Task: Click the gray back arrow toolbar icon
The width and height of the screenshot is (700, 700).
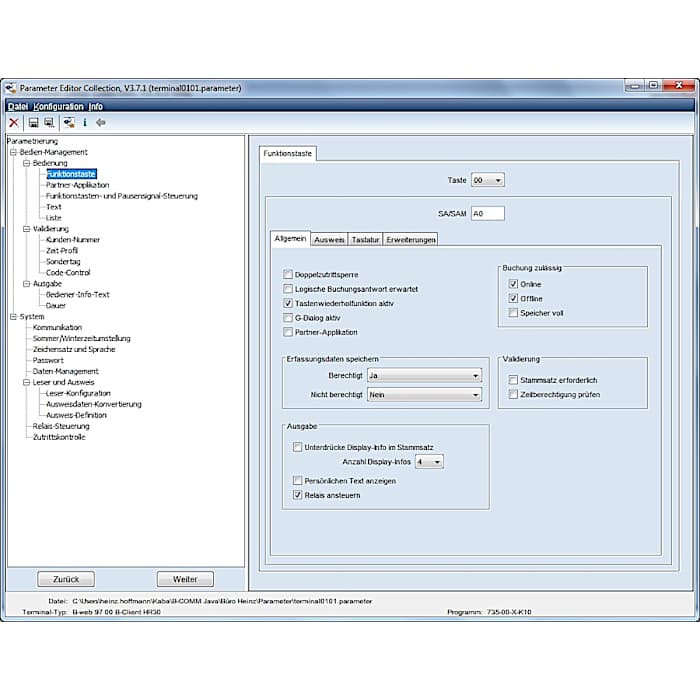Action: coord(101,122)
